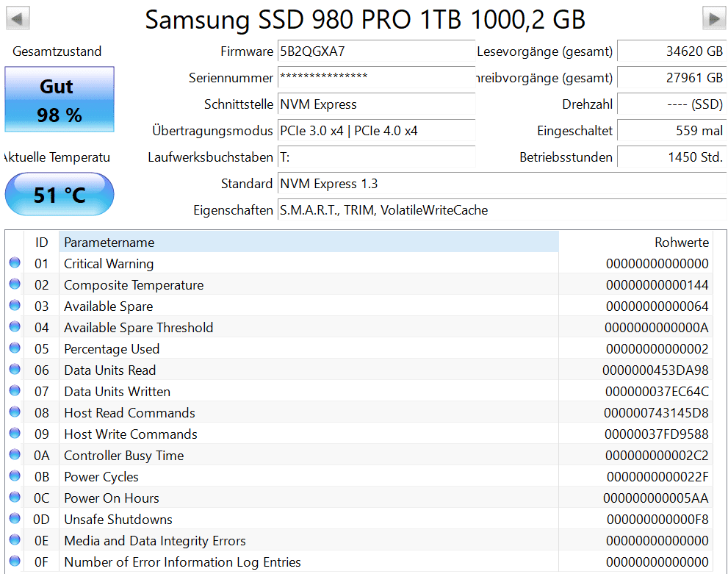
Task: Click the Übertragungsmodus PCIe field
Action: coord(377,131)
